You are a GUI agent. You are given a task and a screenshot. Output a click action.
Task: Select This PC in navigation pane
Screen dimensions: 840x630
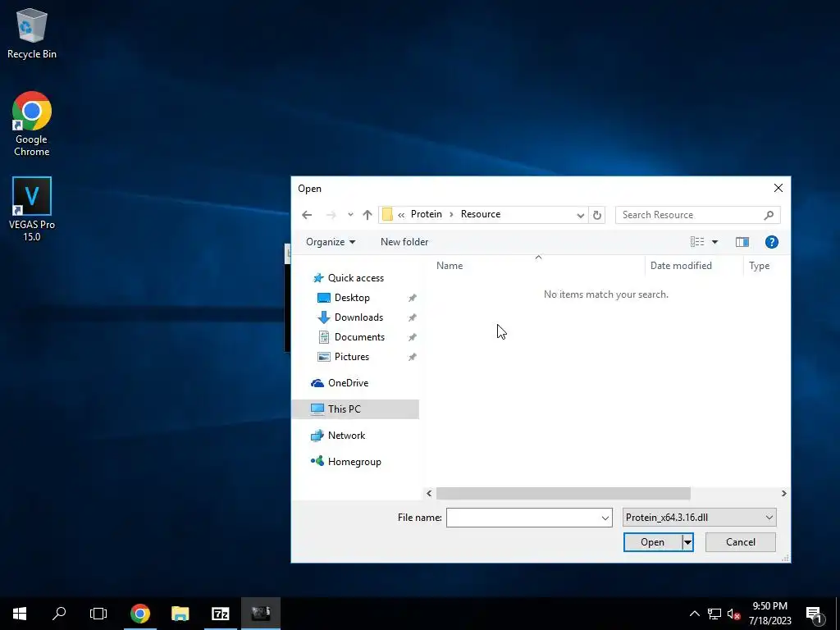coord(355,409)
